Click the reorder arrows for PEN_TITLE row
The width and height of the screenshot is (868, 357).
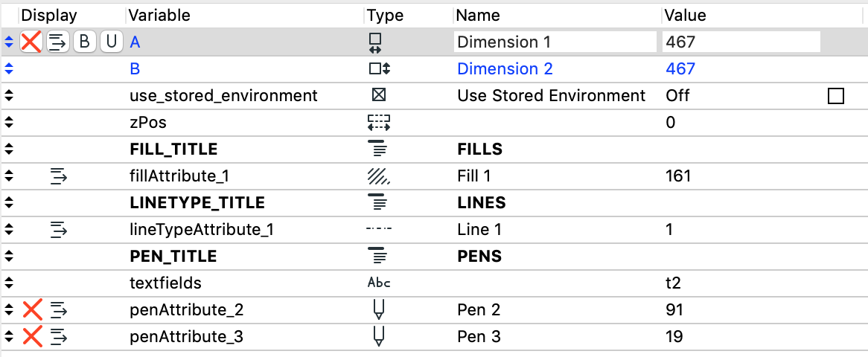pos(9,257)
